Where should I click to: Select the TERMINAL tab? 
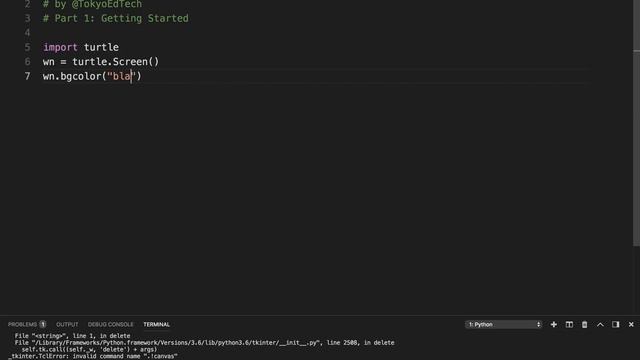[x=156, y=324]
